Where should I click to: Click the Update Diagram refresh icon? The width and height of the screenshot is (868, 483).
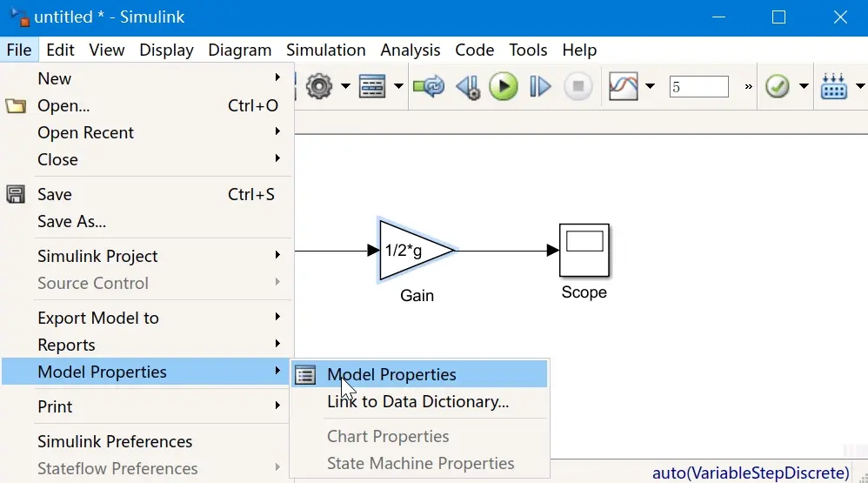pyautogui.click(x=429, y=86)
